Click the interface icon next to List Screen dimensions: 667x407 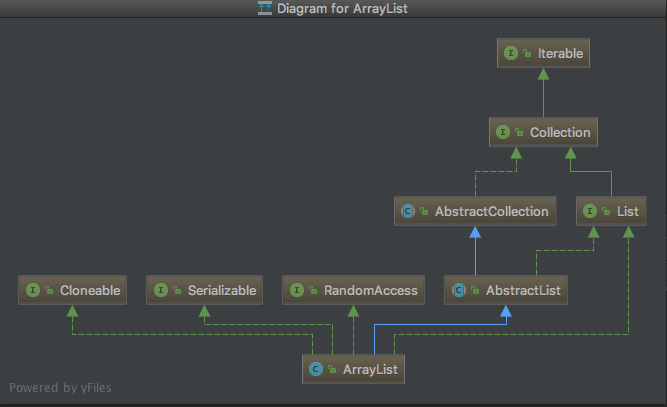pos(590,211)
